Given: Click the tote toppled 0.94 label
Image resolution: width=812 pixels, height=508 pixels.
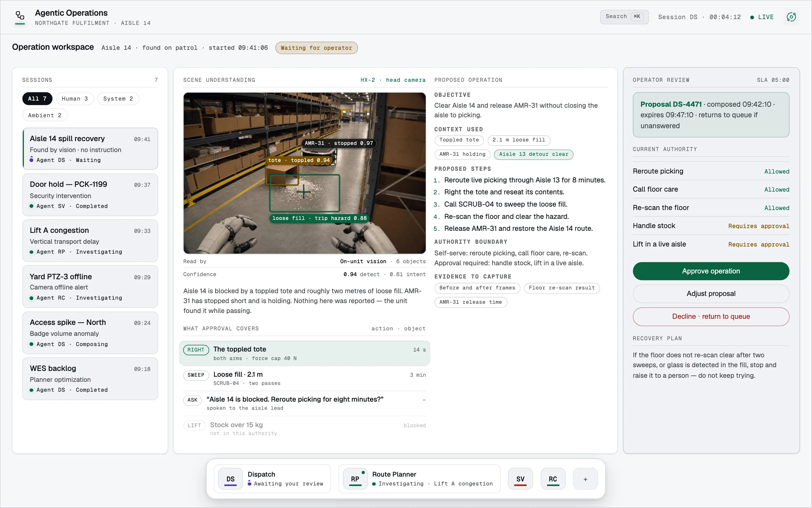Looking at the screenshot, I should 299,160.
